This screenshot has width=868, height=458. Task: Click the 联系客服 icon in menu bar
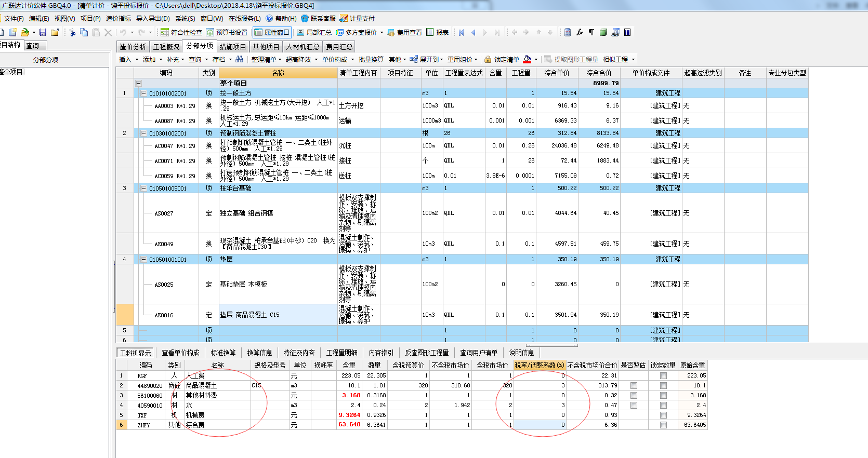coord(305,18)
